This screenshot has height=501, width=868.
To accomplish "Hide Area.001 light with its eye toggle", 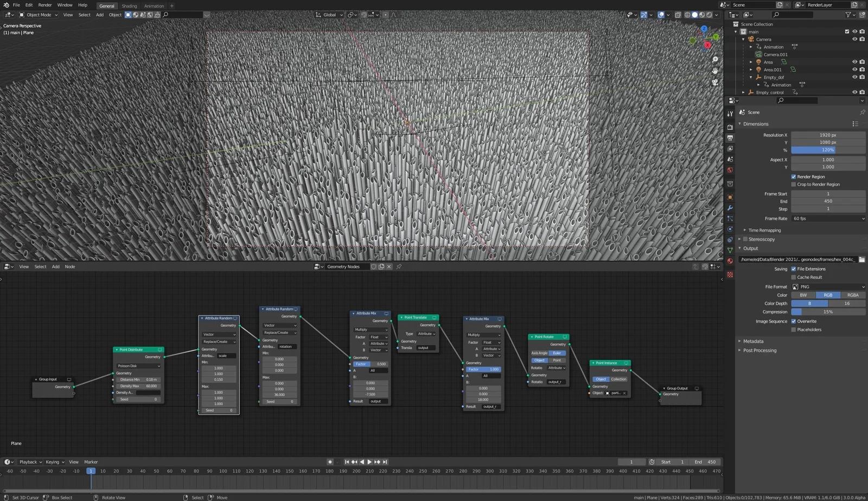I will pos(856,69).
